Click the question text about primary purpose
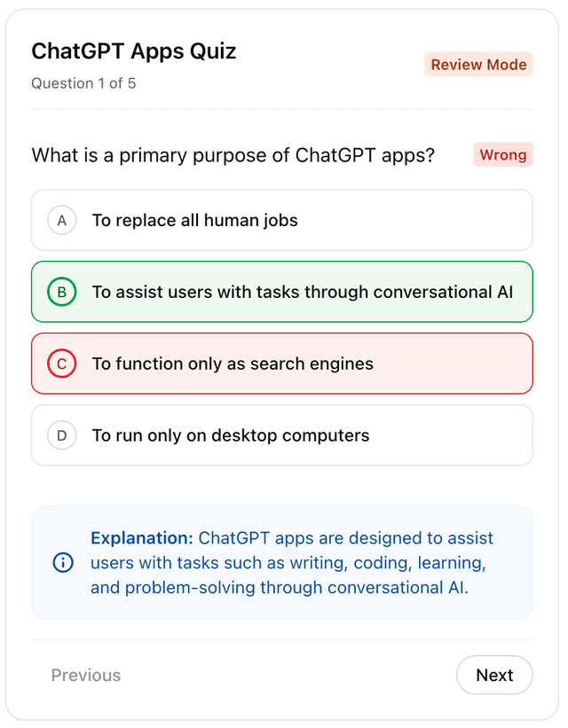The image size is (568, 728). pos(233,156)
